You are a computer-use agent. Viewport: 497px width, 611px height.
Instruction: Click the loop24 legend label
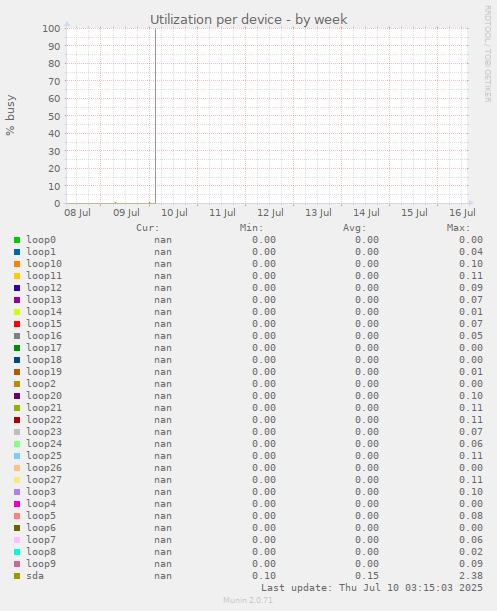click(44, 444)
